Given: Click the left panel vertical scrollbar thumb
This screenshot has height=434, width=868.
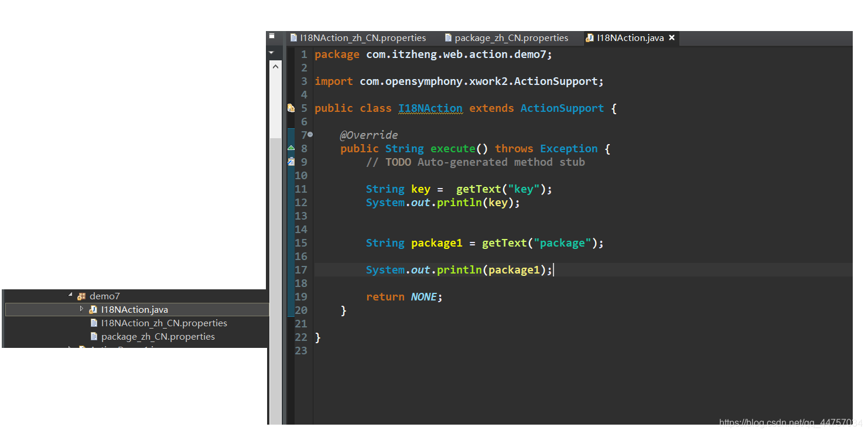Looking at the screenshot, I should point(275,281).
